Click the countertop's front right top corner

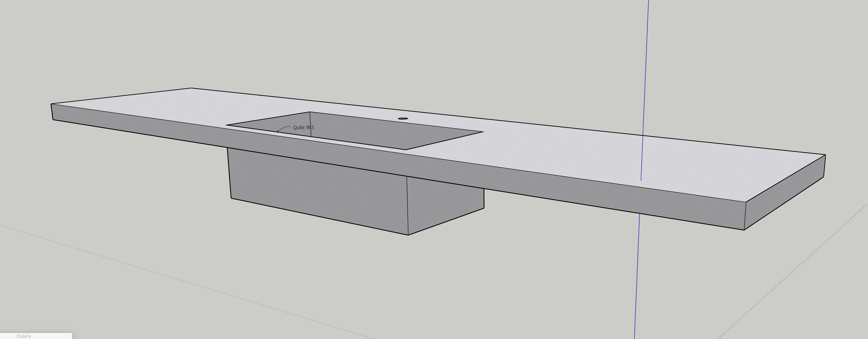click(746, 202)
